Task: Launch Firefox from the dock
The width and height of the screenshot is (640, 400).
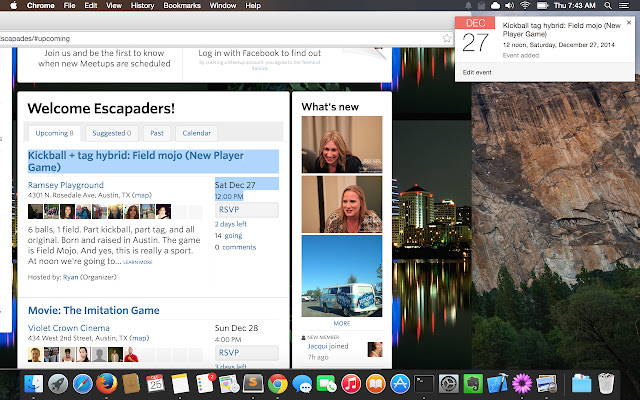Action: point(107,383)
